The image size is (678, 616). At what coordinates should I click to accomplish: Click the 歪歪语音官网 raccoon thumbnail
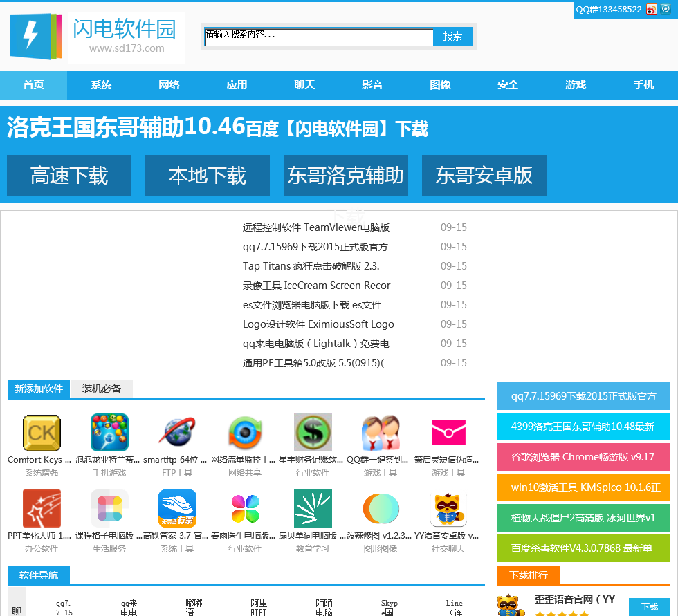pos(511,605)
